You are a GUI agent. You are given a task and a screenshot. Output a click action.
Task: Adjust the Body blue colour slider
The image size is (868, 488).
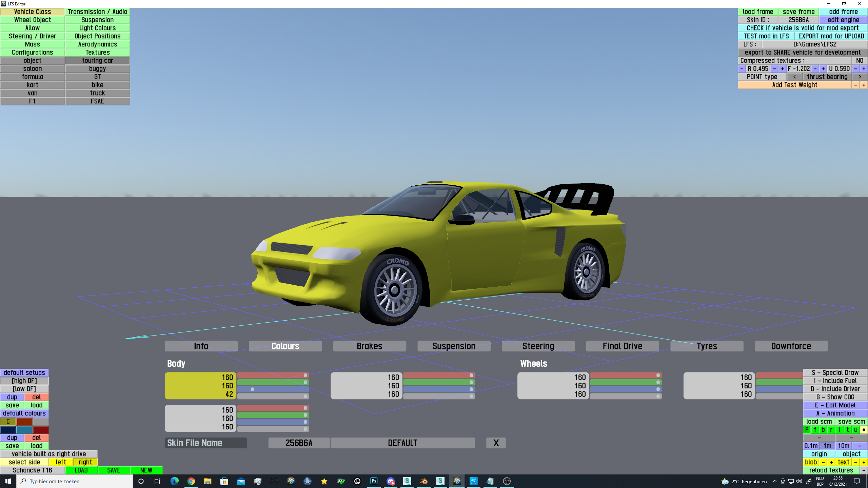pos(273,389)
